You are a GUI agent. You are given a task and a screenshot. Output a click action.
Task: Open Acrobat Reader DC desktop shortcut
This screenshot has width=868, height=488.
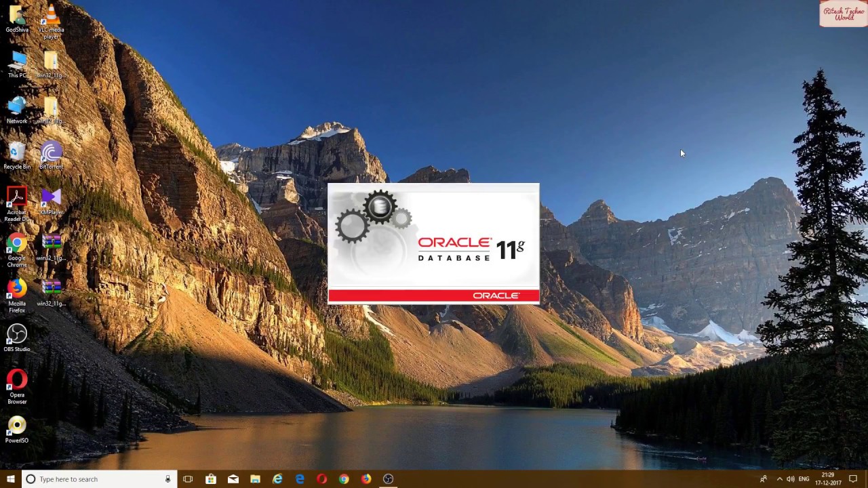17,205
